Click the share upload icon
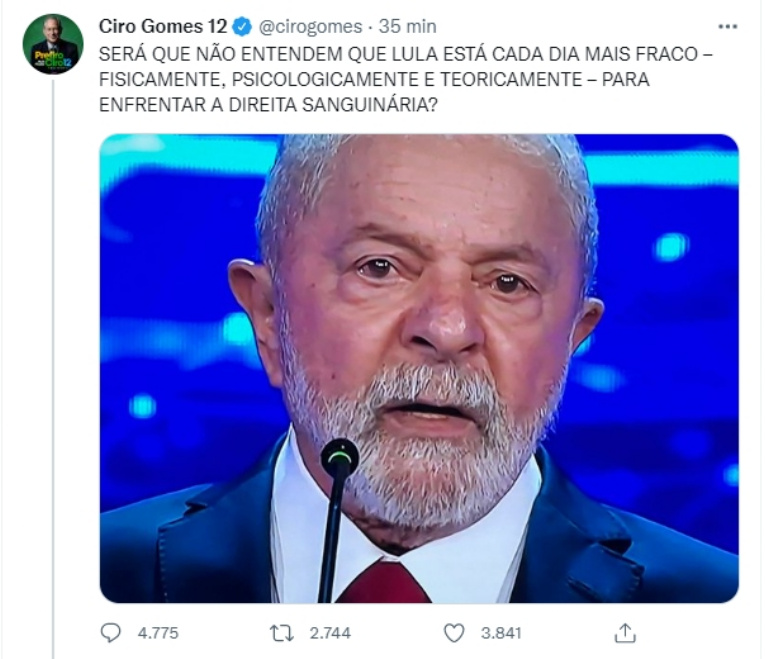768x659 pixels. (x=625, y=632)
